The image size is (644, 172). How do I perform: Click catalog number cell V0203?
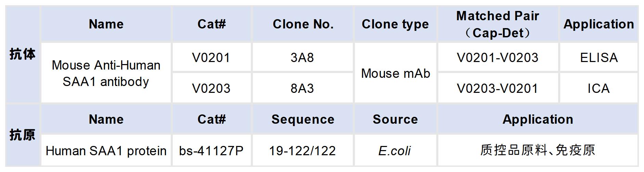[211, 88]
